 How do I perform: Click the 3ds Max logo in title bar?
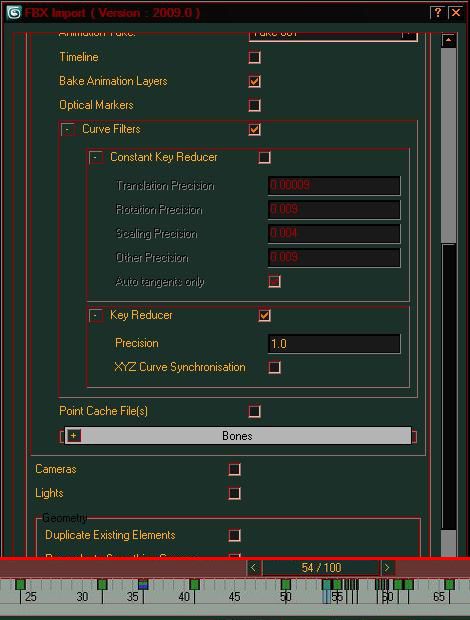[14, 13]
